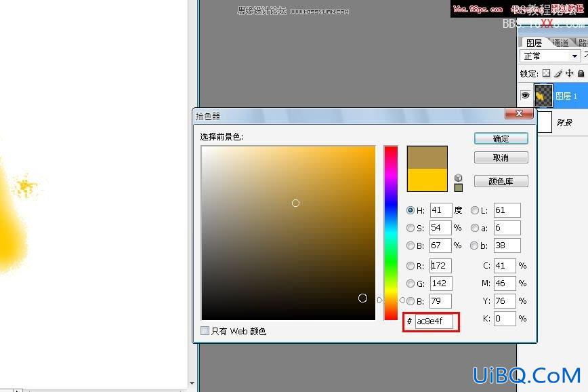
Task: Click the L field showing 61
Action: pyautogui.click(x=507, y=210)
